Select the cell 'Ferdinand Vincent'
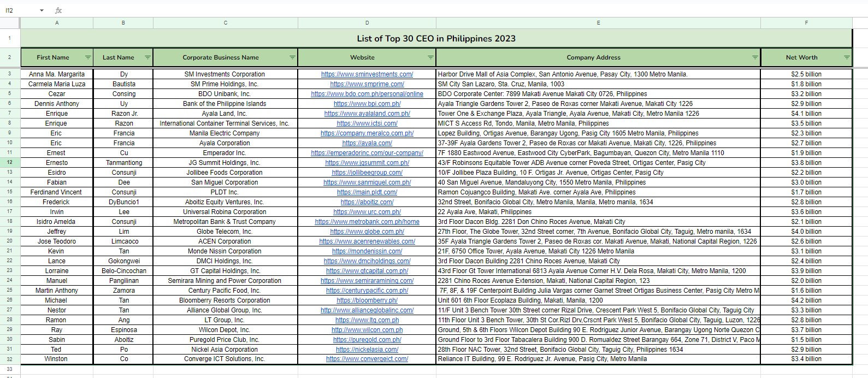This screenshot has width=868, height=378. click(x=57, y=192)
